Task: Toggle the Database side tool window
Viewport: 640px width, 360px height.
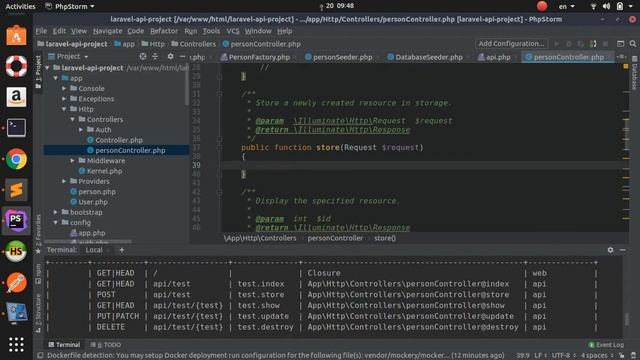Action: (634, 73)
